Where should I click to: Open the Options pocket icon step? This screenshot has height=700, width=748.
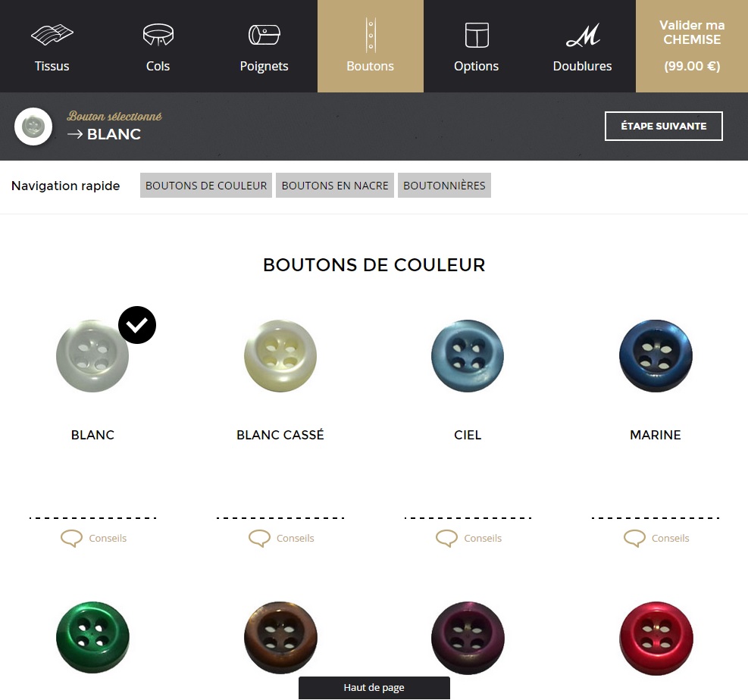tap(477, 35)
